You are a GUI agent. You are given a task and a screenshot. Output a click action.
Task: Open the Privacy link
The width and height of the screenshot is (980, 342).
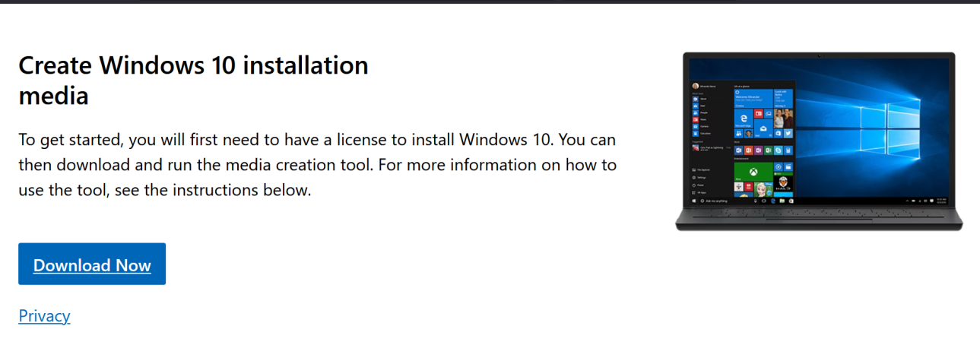click(44, 316)
